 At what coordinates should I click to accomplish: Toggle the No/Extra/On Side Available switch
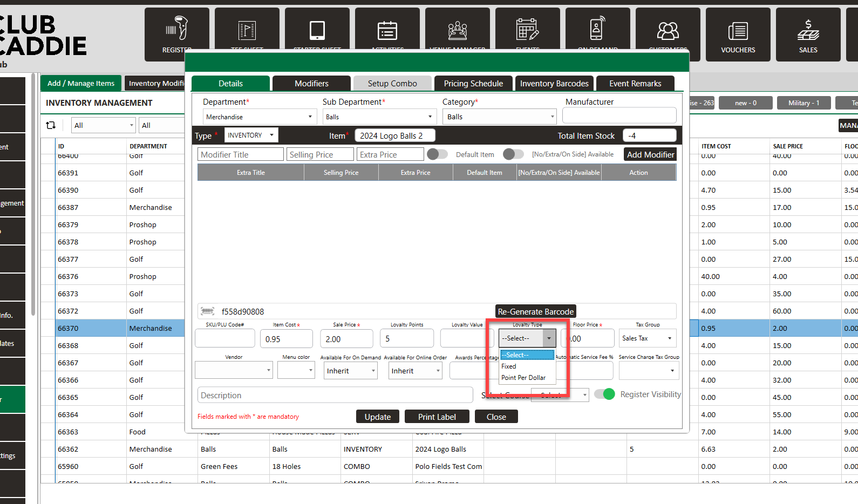[513, 154]
